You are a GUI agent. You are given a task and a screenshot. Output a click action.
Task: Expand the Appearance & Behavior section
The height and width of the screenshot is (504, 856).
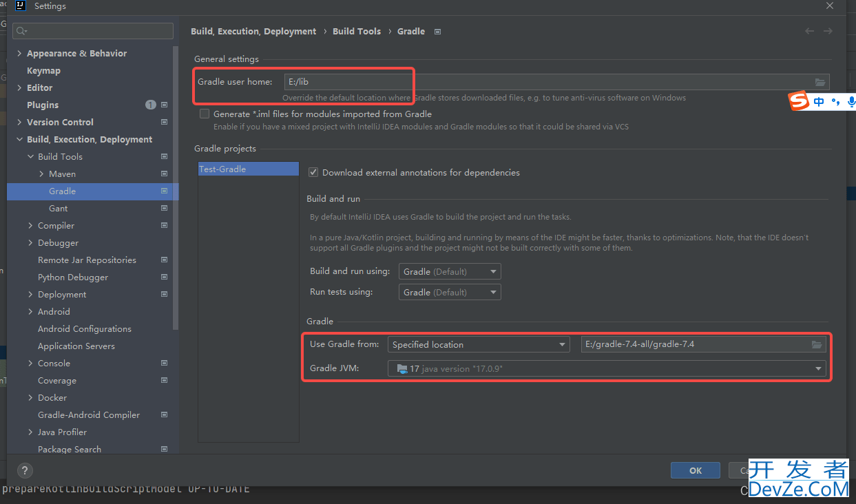[x=19, y=53]
